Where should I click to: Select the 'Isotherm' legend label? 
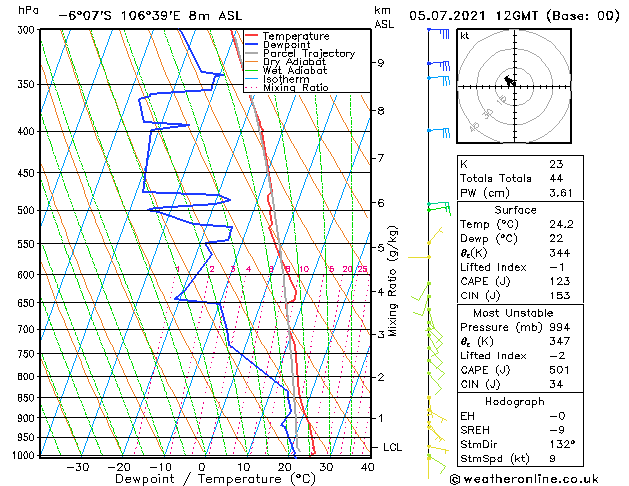coord(286,79)
